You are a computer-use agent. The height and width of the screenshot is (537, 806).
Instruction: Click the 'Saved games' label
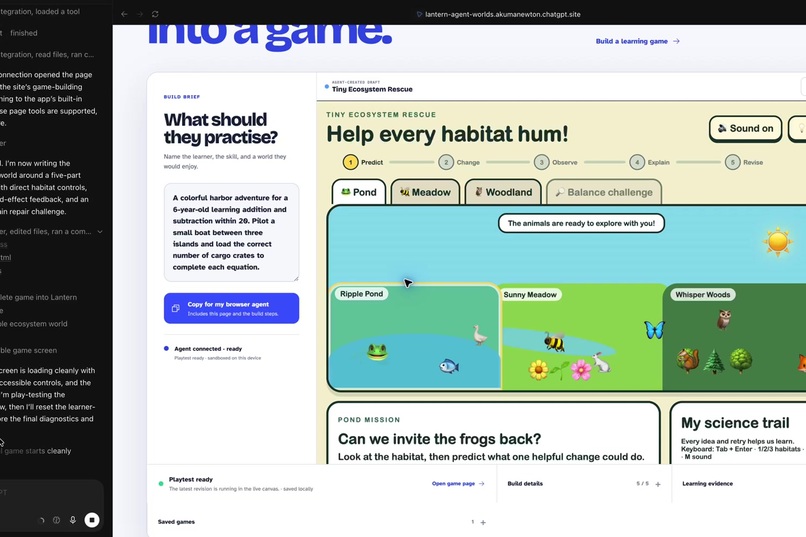click(176, 522)
